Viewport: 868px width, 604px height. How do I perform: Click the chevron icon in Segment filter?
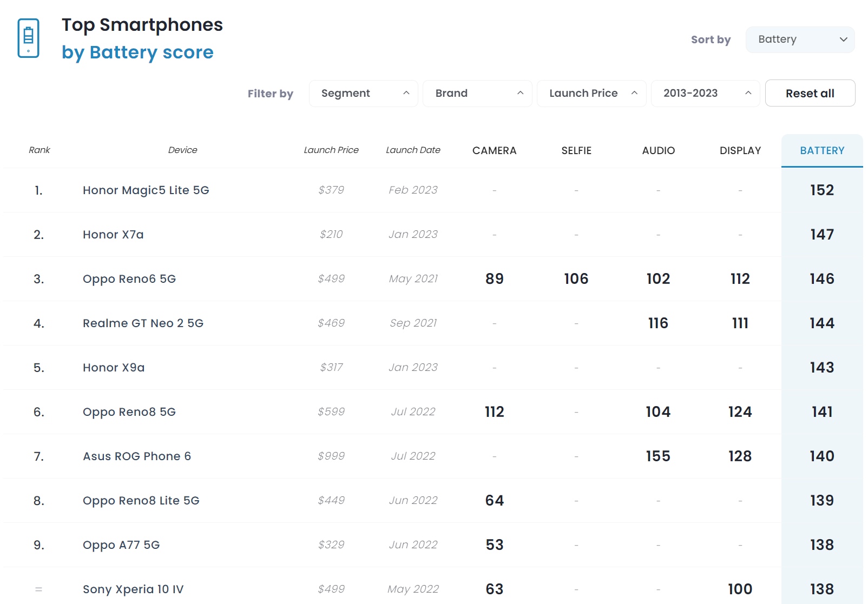pyautogui.click(x=406, y=93)
